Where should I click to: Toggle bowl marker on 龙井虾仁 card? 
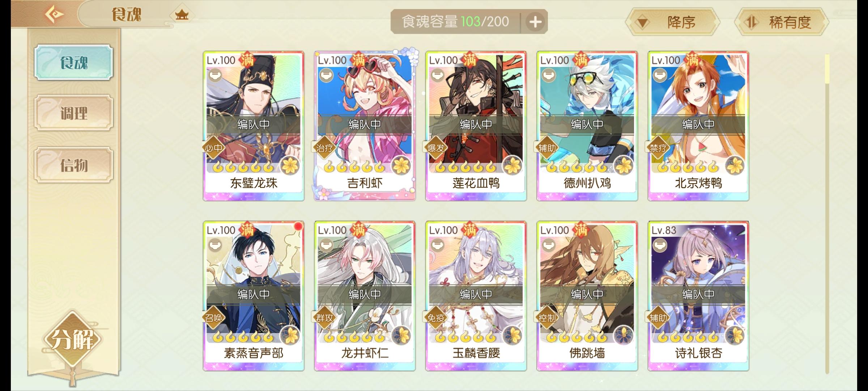(x=326, y=245)
